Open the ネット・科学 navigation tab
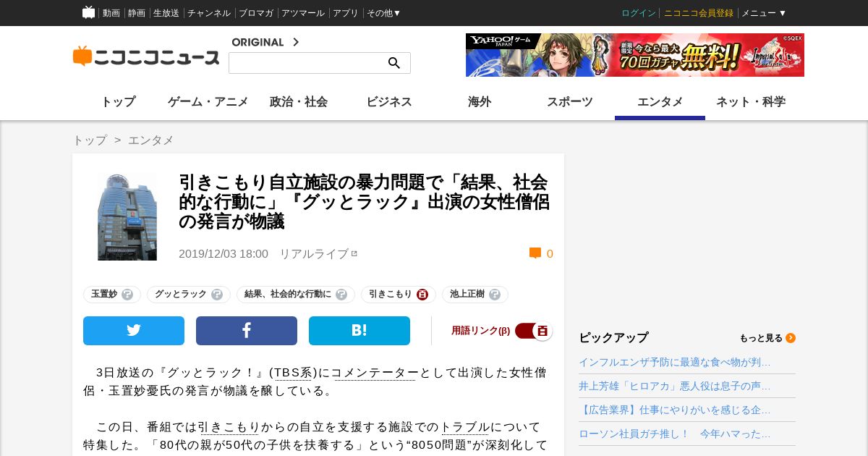Viewport: 868px width, 456px height. pos(751,102)
